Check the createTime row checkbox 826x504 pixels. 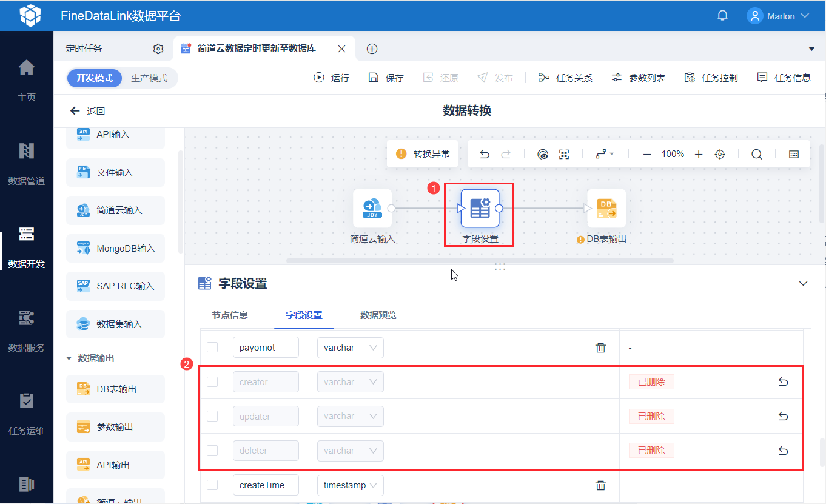[212, 485]
